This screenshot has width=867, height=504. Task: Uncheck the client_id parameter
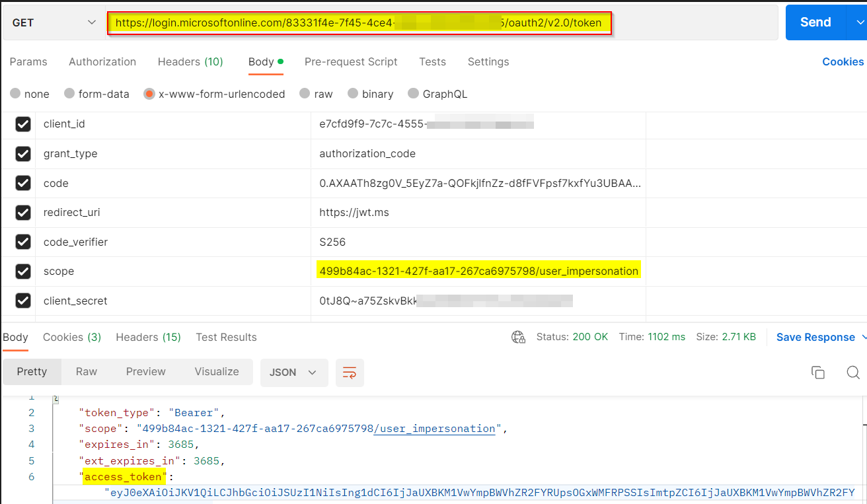(23, 124)
